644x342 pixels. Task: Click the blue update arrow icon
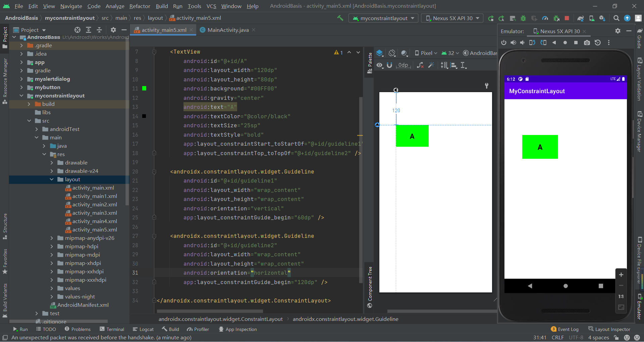(627, 18)
